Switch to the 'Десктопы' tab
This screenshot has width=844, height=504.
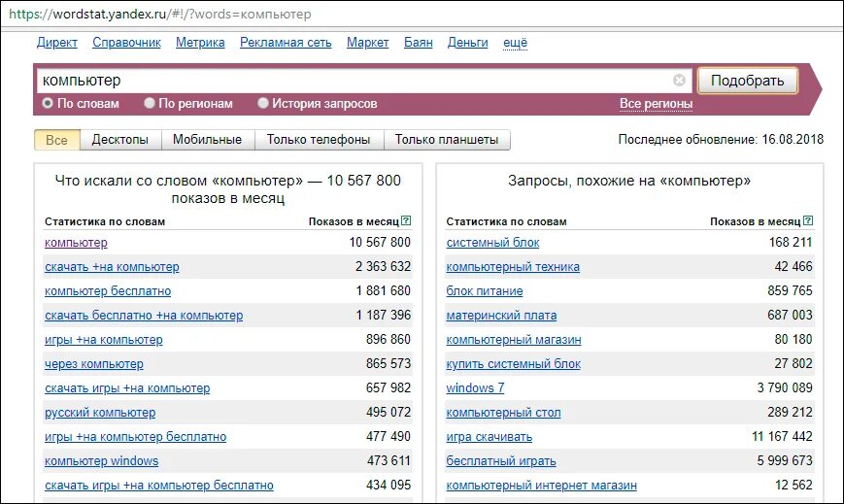pos(120,140)
